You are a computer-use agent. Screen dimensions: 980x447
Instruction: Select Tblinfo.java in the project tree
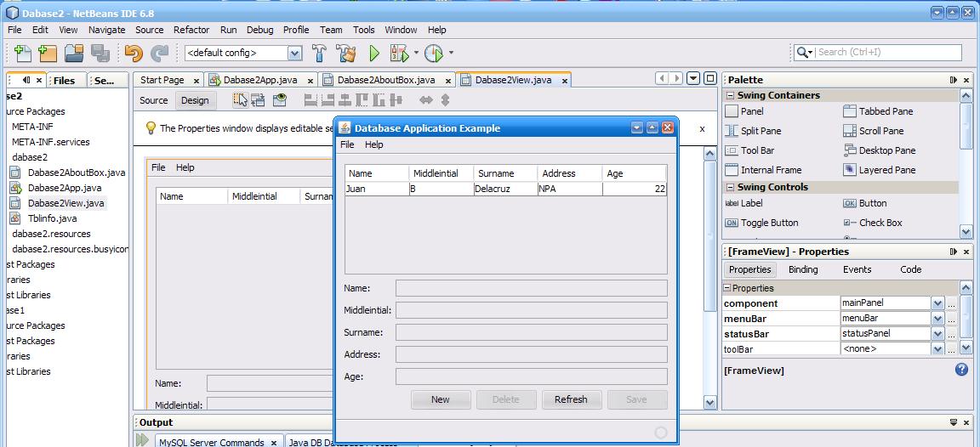(x=52, y=218)
